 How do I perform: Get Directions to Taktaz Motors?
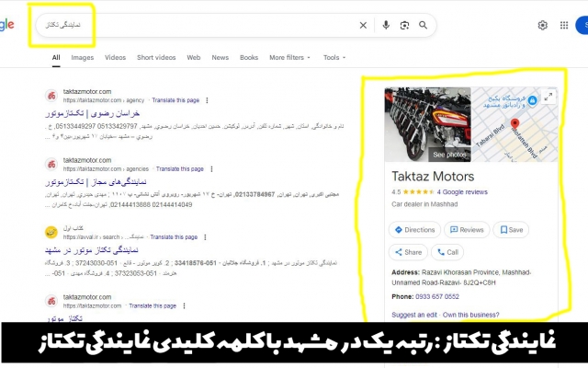coord(414,230)
